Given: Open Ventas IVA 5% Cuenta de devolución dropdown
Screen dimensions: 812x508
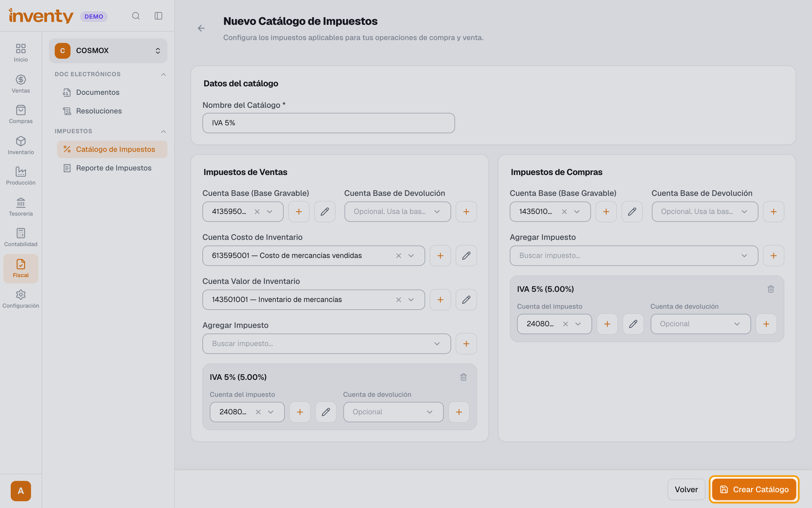Looking at the screenshot, I should [393, 412].
